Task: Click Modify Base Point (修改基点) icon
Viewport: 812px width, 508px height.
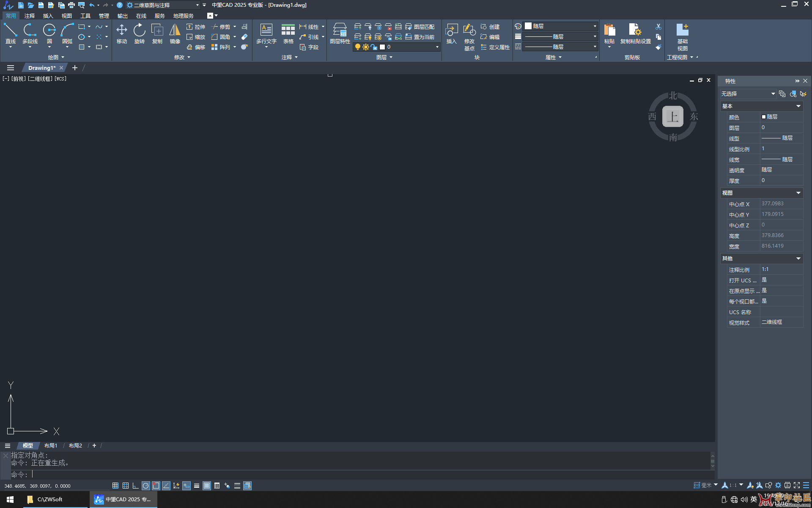Action: click(x=469, y=37)
